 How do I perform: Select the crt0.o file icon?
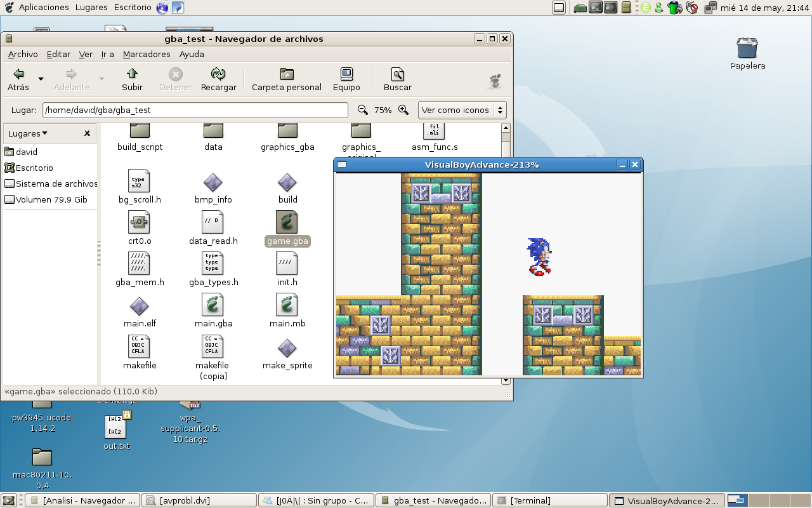pyautogui.click(x=139, y=222)
